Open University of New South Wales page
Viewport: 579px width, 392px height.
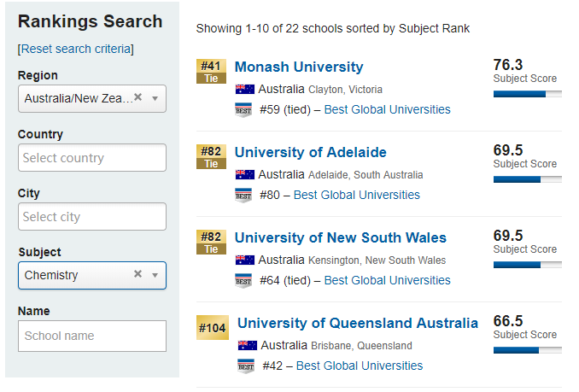pos(341,237)
